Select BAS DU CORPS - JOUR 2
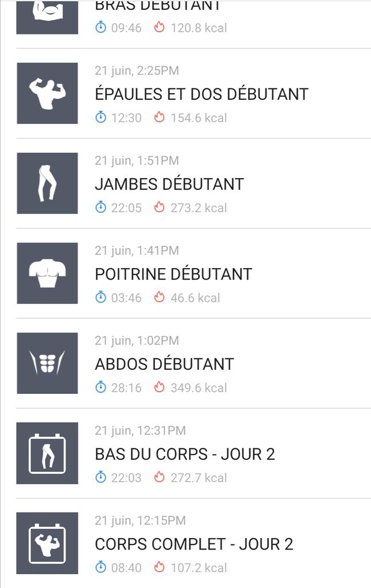The width and height of the screenshot is (371, 588). tap(185, 454)
